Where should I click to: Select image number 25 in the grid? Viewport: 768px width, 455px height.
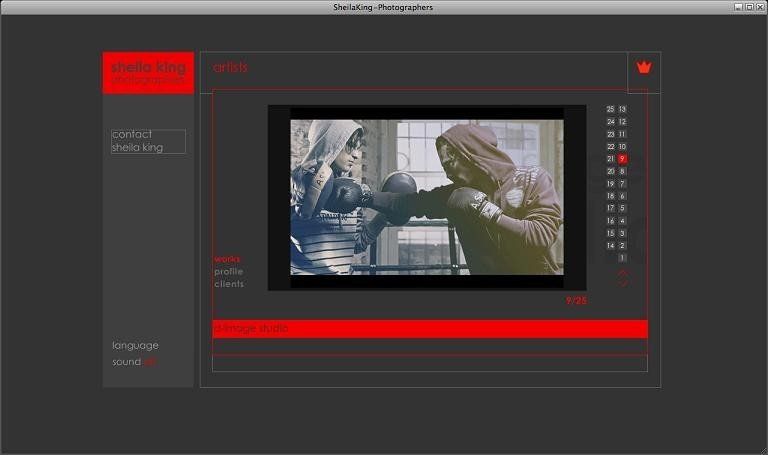610,109
